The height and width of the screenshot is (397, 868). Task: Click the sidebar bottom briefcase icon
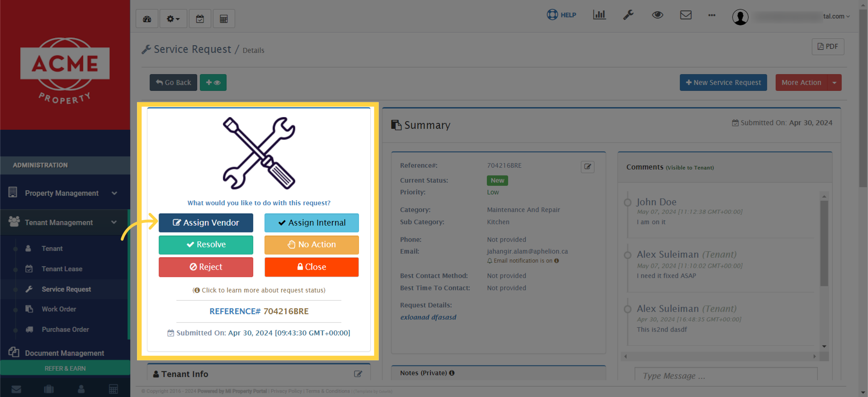(x=49, y=389)
